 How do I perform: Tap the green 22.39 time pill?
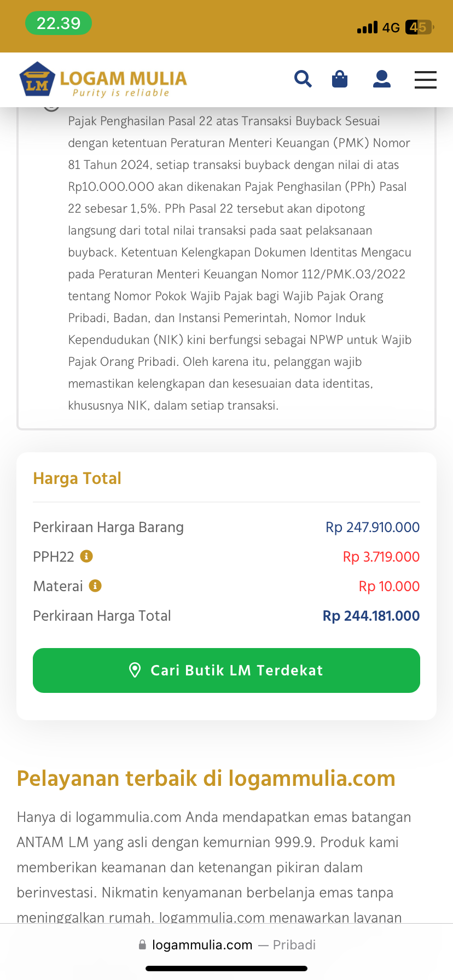pyautogui.click(x=58, y=24)
